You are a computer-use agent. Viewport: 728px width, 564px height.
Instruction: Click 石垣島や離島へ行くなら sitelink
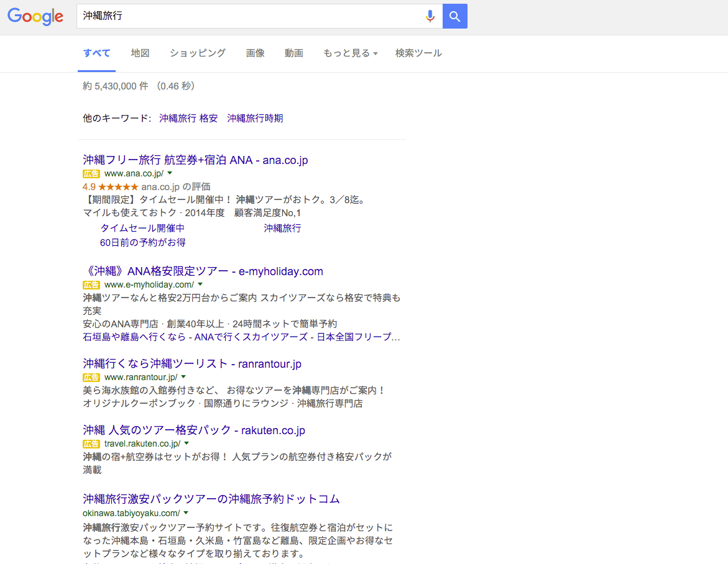(x=134, y=337)
